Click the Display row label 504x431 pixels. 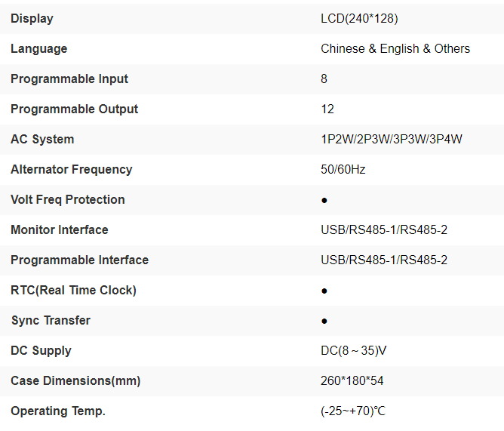click(x=32, y=18)
